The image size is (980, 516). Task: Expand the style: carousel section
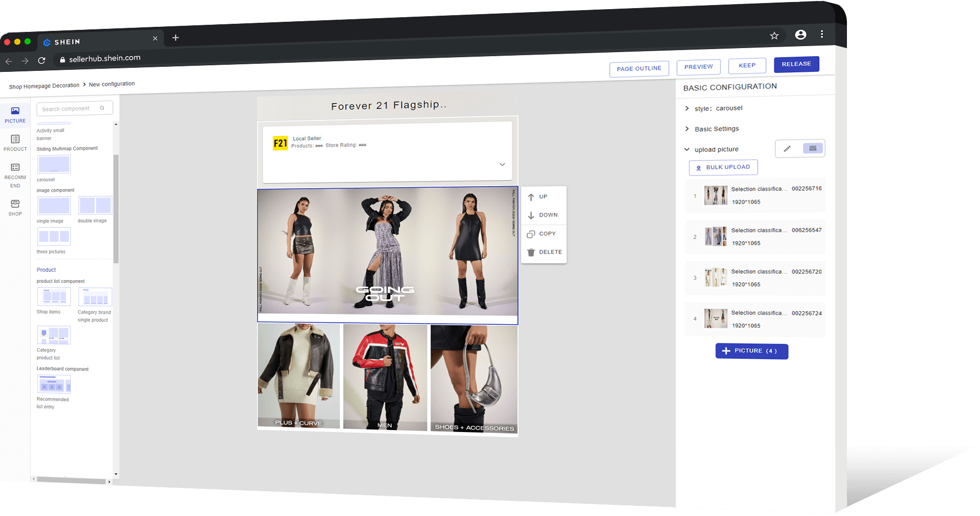[687, 108]
